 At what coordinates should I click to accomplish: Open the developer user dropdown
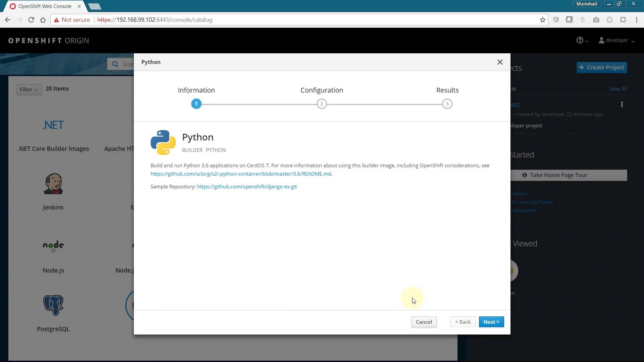coord(616,40)
